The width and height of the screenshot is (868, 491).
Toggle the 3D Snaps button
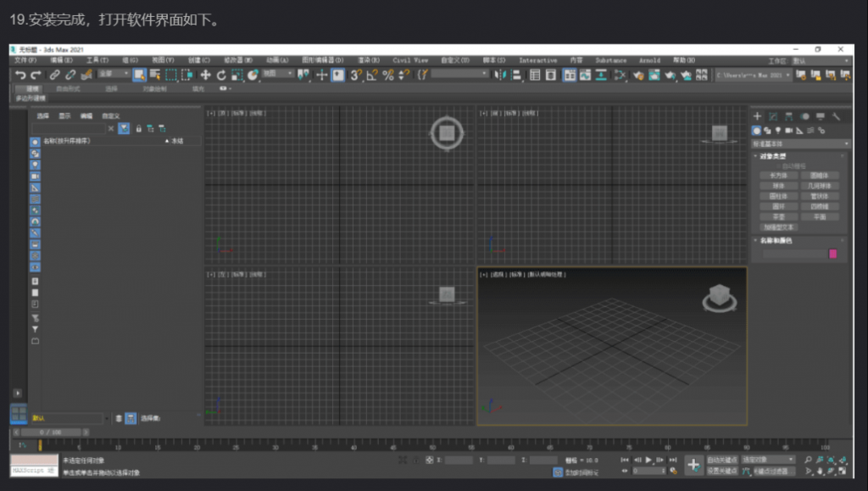[356, 75]
